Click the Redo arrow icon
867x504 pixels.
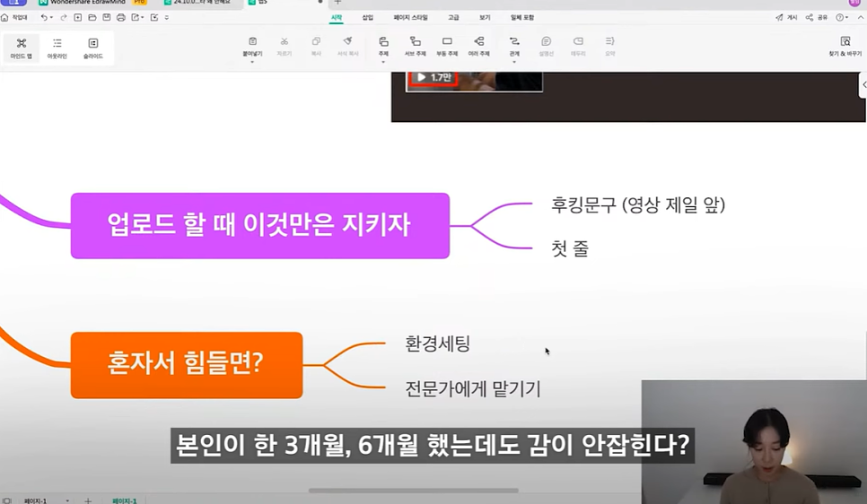(64, 18)
